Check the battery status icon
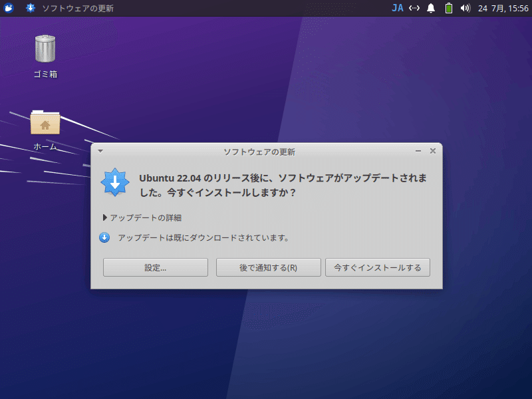The width and height of the screenshot is (532, 399). 448,8
